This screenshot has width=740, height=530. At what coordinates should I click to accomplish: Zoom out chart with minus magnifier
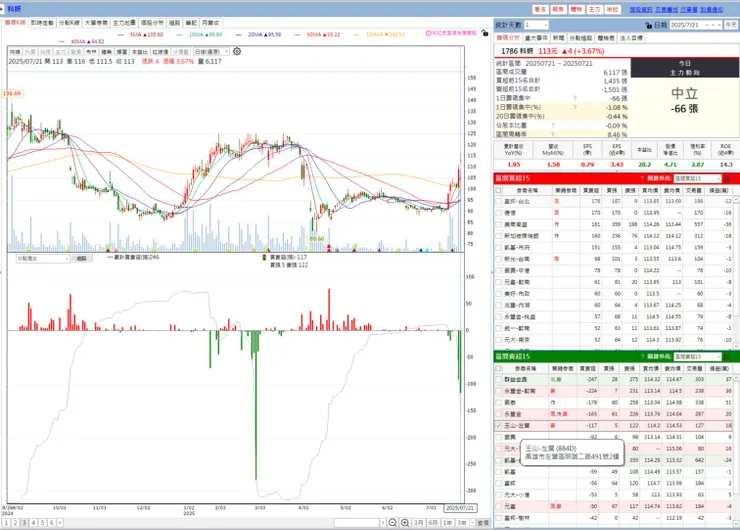[393, 522]
